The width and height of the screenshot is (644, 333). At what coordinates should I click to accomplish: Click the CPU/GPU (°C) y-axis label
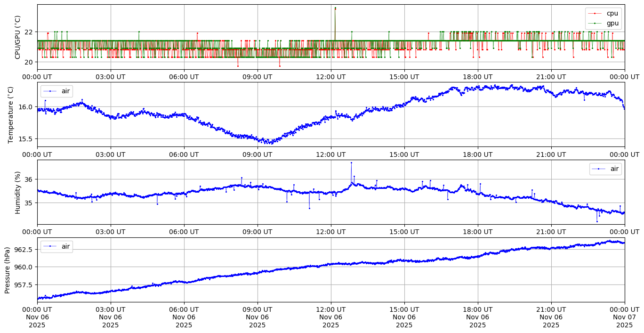(18, 37)
